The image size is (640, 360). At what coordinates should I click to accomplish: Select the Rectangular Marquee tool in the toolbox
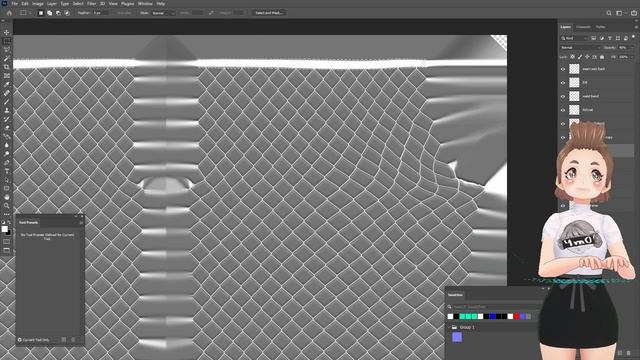[7, 41]
